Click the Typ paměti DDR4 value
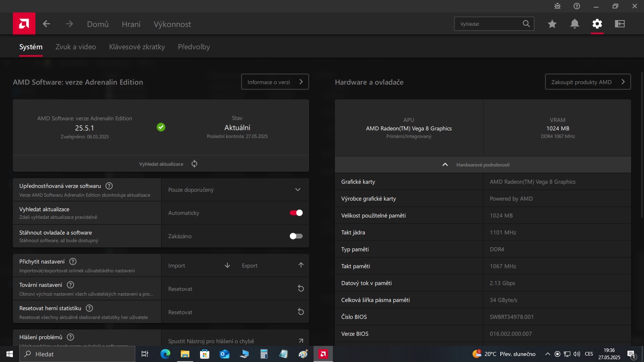Image resolution: width=644 pixels, height=362 pixels. click(x=497, y=249)
